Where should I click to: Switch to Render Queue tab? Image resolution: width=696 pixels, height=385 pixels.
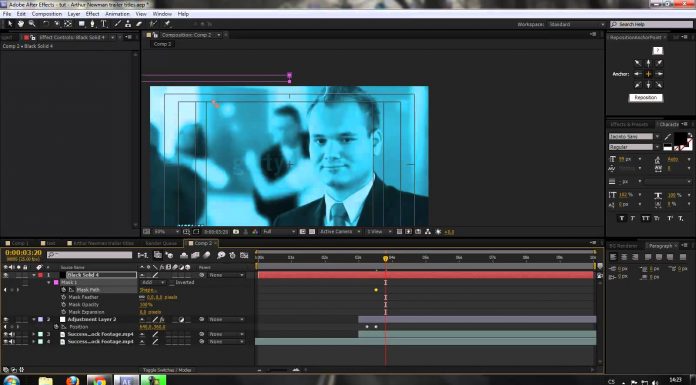click(x=161, y=243)
